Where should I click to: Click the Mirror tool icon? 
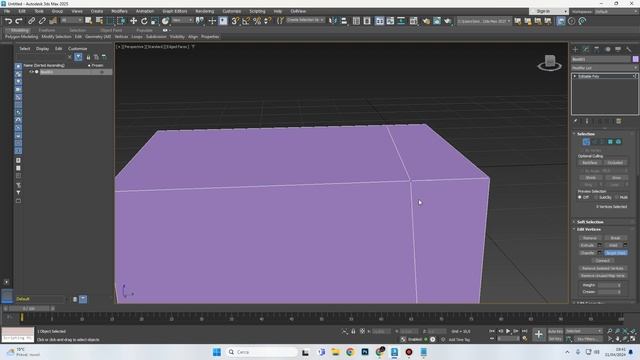[x=333, y=21]
